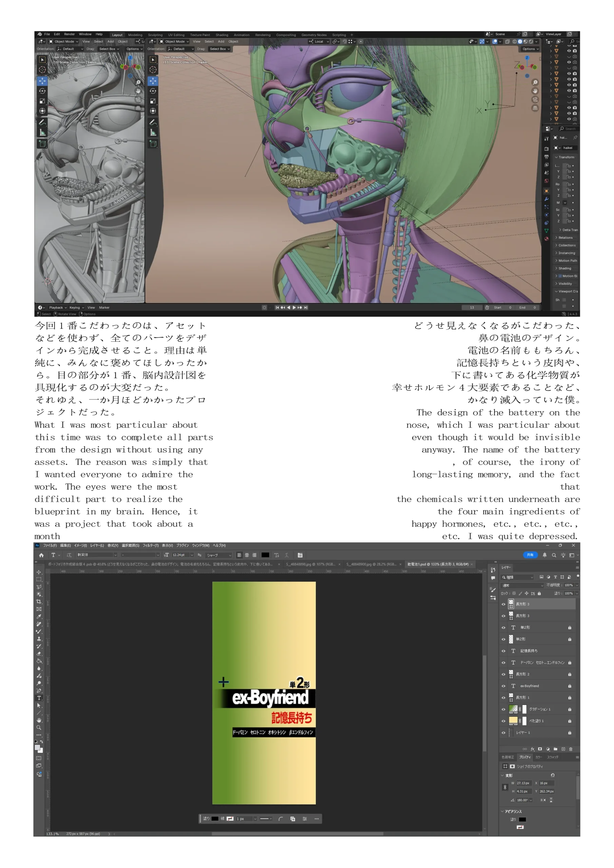This screenshot has height=868, width=614.
Task: Select the Annotate tool in the left Blender viewport
Action: (x=42, y=122)
